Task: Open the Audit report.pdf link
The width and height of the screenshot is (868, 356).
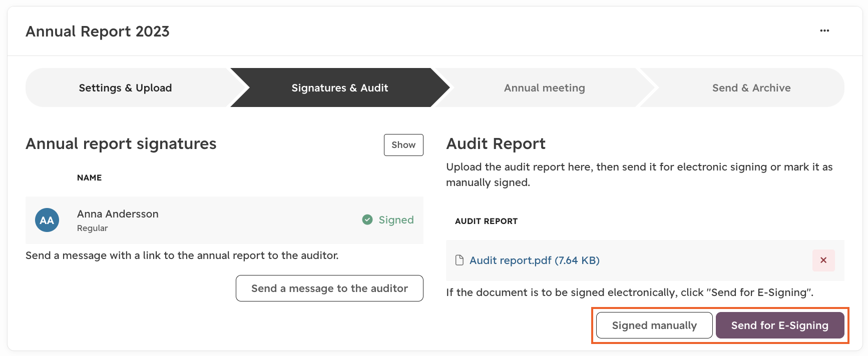Action: (535, 260)
